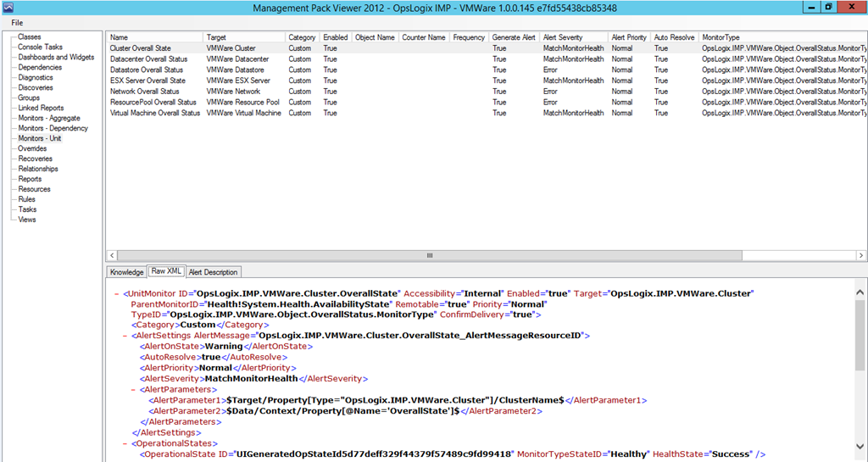This screenshot has height=462, width=868.
Task: Open Monitors - Aggregate in the tree
Action: (x=49, y=118)
